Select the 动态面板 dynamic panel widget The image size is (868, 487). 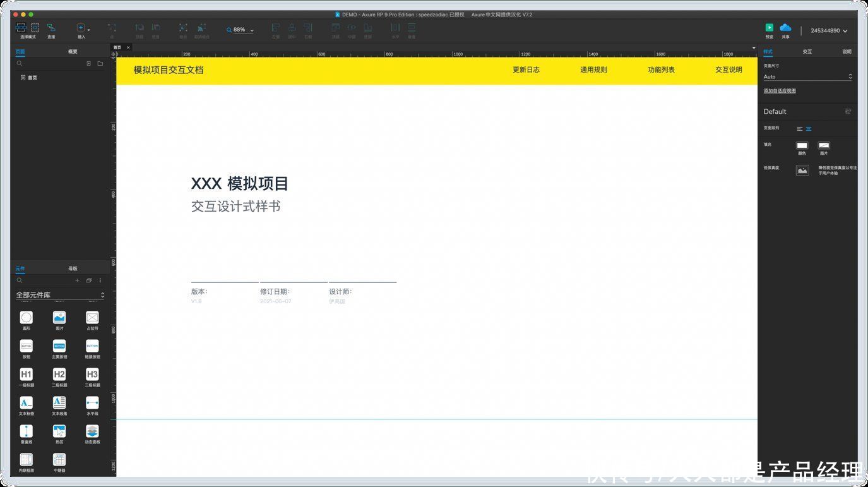point(92,434)
